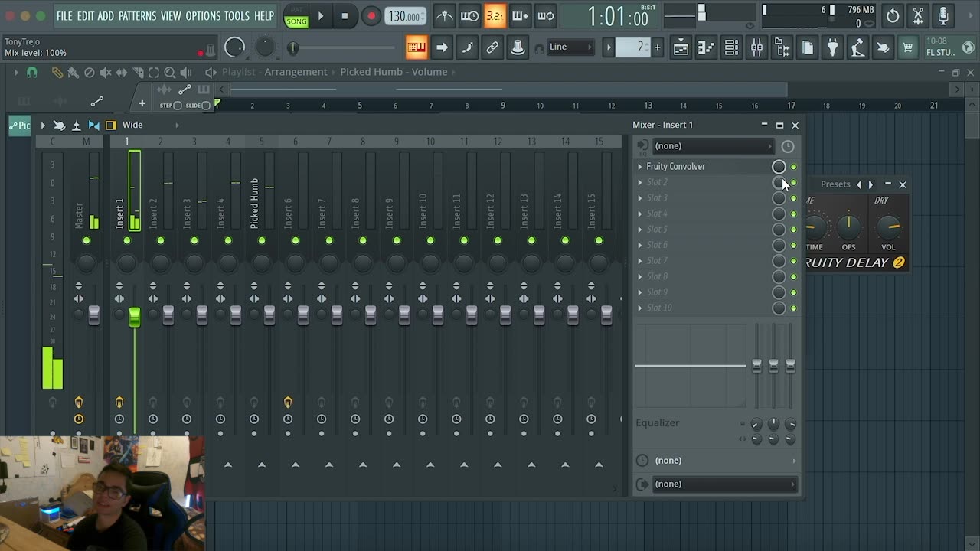Mute the Picked Humb track green light
This screenshot has height=551, width=980.
262,240
